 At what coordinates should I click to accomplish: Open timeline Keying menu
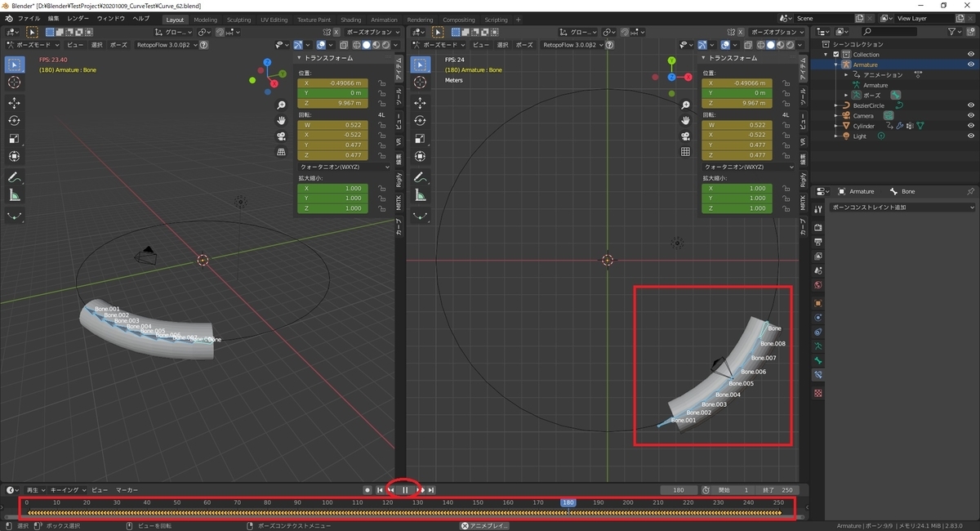coord(67,489)
